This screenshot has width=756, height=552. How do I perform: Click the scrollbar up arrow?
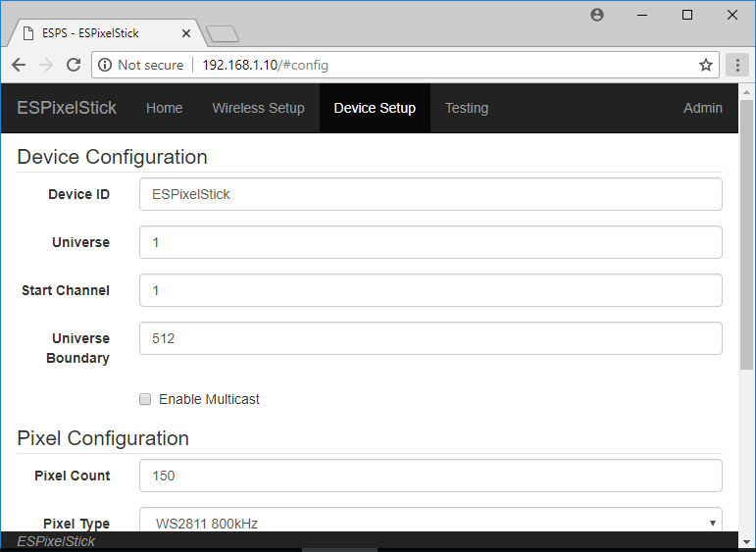point(746,92)
